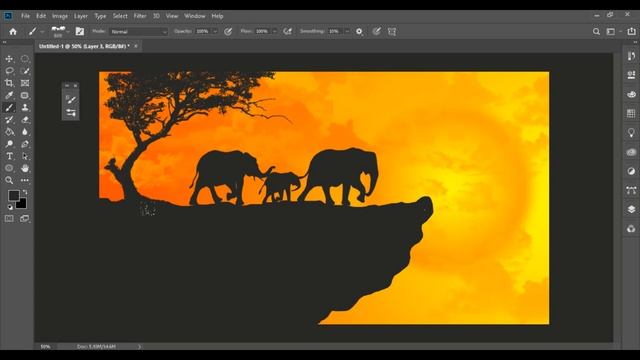The height and width of the screenshot is (360, 640).
Task: Select the Blur tool droplet icon
Action: coord(25,132)
